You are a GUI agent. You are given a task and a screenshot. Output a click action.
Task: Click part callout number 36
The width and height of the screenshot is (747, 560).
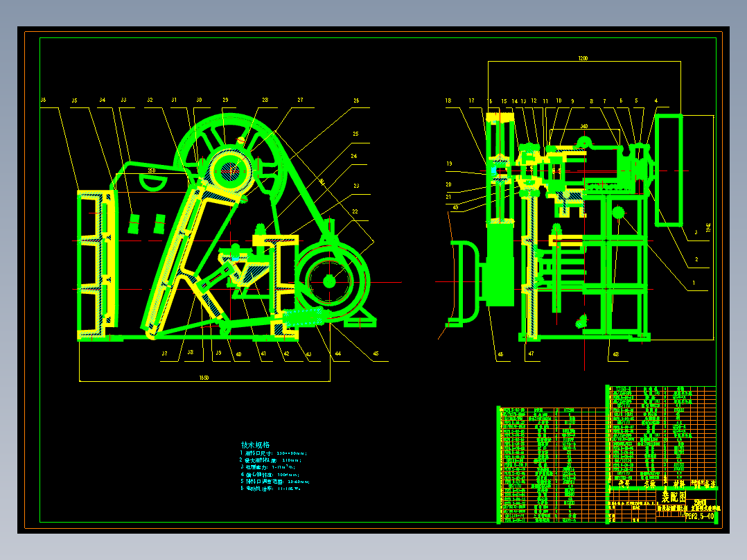[44, 100]
